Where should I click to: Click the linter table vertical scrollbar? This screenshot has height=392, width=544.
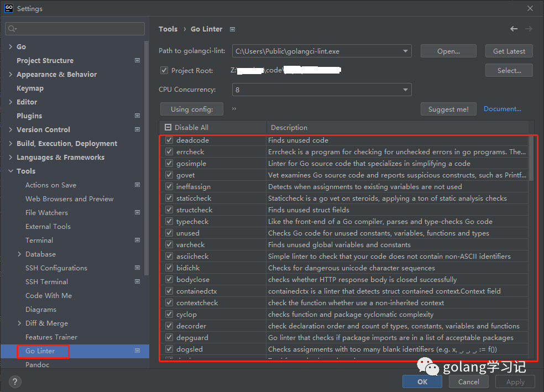point(531,158)
